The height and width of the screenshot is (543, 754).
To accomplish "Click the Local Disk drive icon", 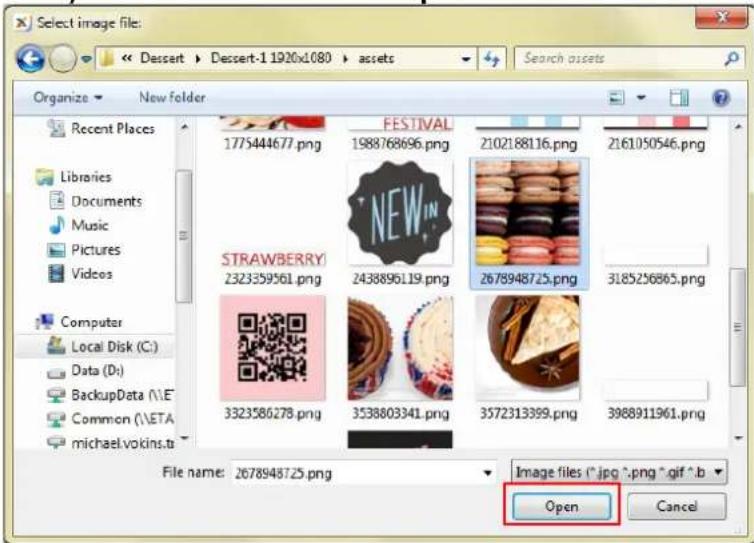I will pos(56,346).
